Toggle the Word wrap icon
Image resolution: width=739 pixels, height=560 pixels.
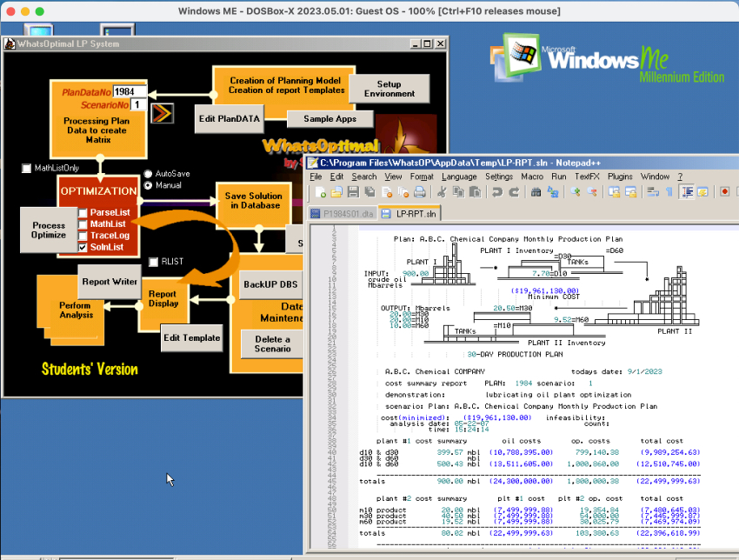[653, 192]
